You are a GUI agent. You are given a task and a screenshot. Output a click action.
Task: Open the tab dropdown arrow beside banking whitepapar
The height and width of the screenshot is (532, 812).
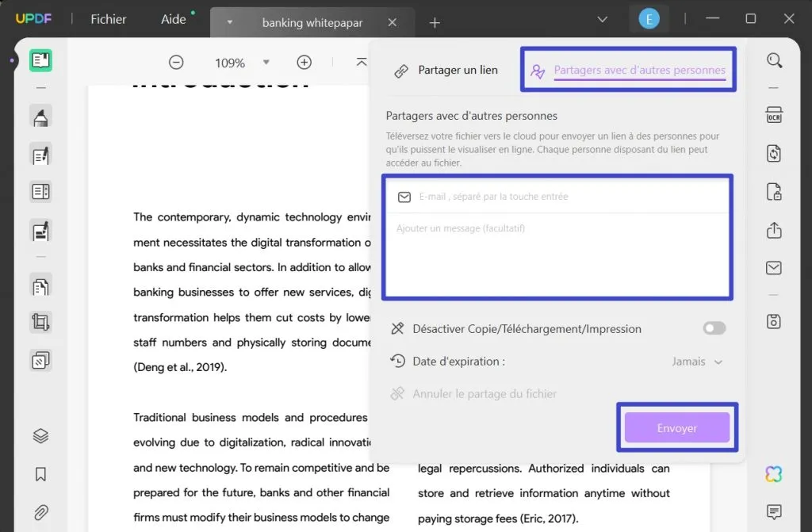point(229,23)
